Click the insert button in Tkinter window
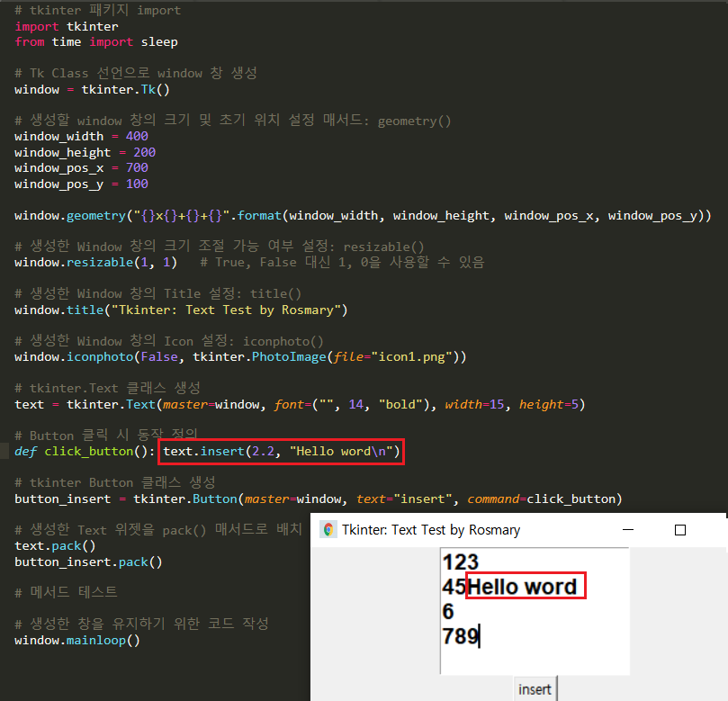This screenshot has height=701, width=728. click(535, 689)
